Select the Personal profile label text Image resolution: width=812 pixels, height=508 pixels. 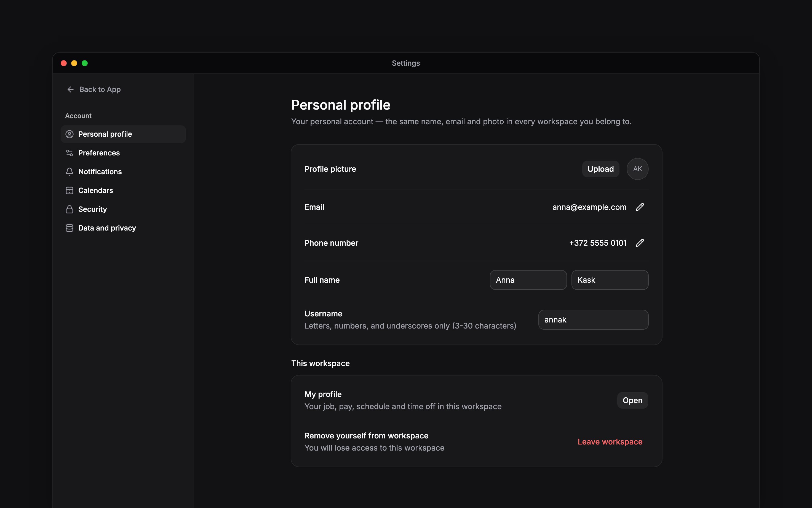pyautogui.click(x=105, y=134)
